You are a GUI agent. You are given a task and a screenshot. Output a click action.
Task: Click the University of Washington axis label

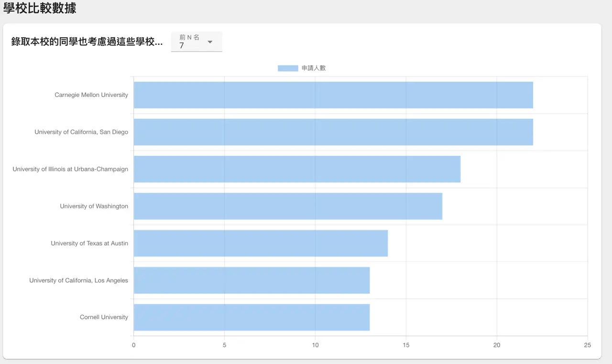pos(94,206)
